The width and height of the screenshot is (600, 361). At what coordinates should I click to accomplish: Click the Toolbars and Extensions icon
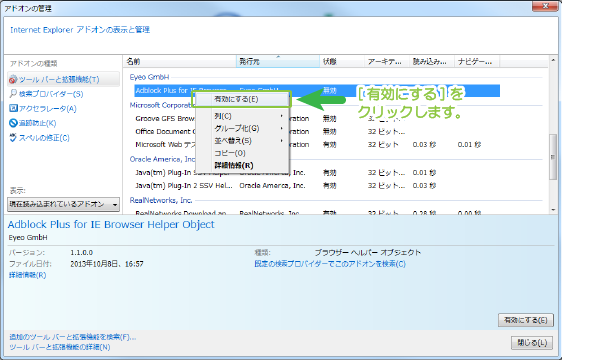click(13, 80)
